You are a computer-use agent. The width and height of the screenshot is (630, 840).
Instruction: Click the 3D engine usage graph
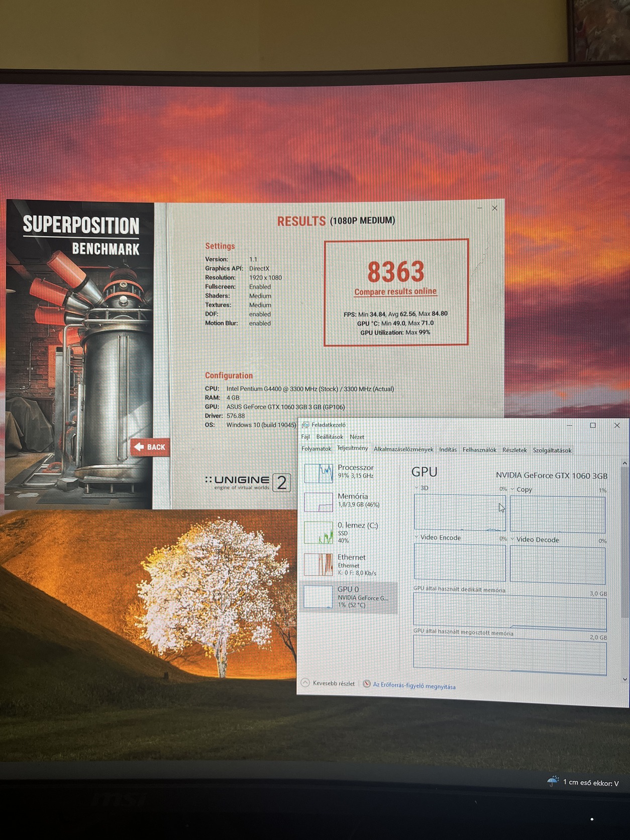460,512
